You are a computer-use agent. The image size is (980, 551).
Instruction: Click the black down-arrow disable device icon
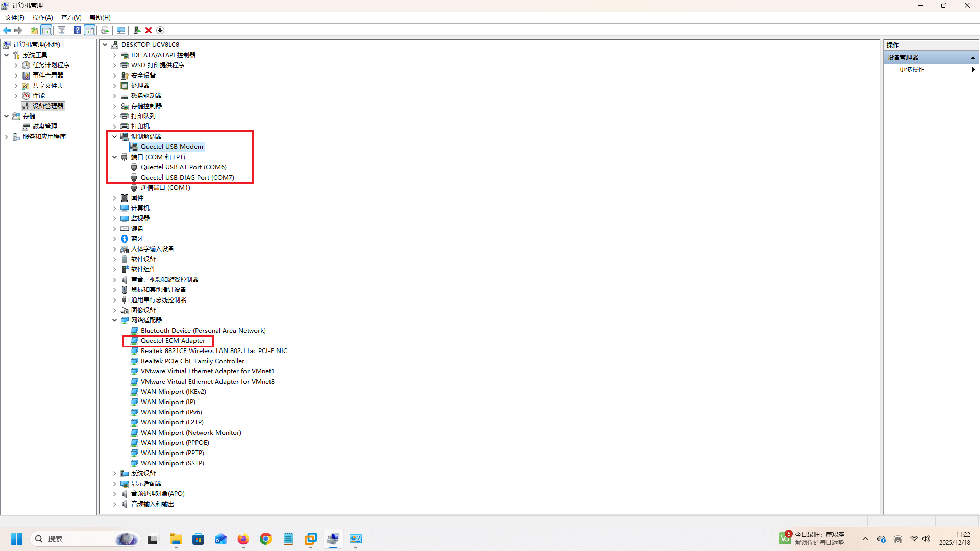[x=160, y=30]
